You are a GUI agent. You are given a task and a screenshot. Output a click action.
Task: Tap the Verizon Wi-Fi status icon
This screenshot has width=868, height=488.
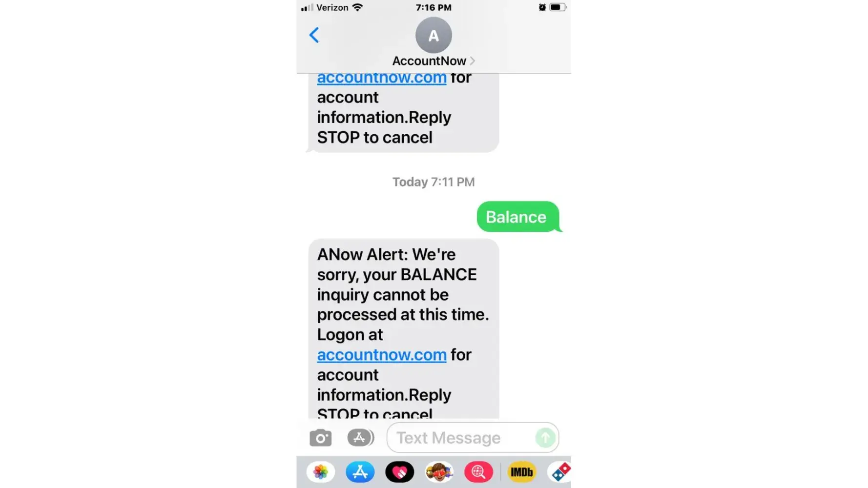click(x=357, y=7)
